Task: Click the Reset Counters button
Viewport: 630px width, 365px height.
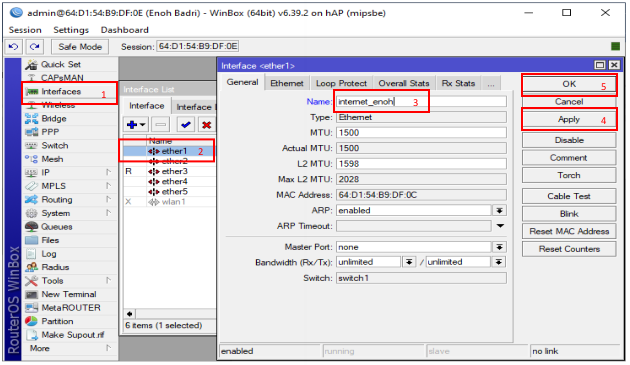Action: [569, 249]
